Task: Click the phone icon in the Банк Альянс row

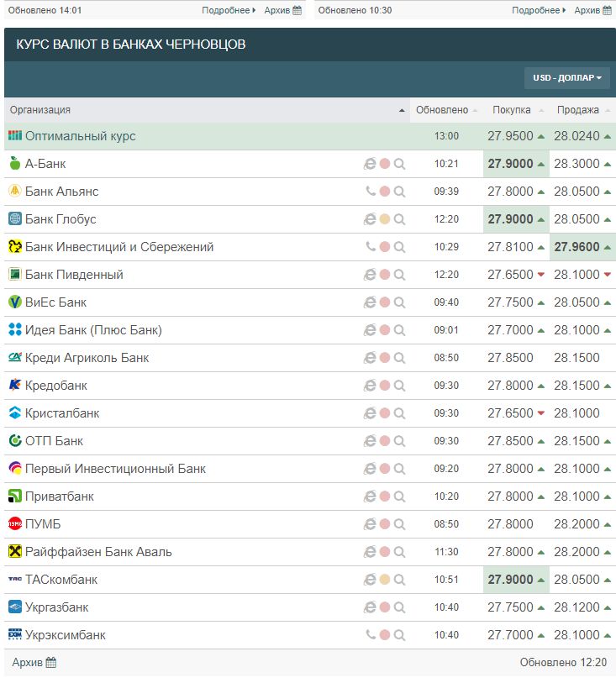Action: pos(371,192)
